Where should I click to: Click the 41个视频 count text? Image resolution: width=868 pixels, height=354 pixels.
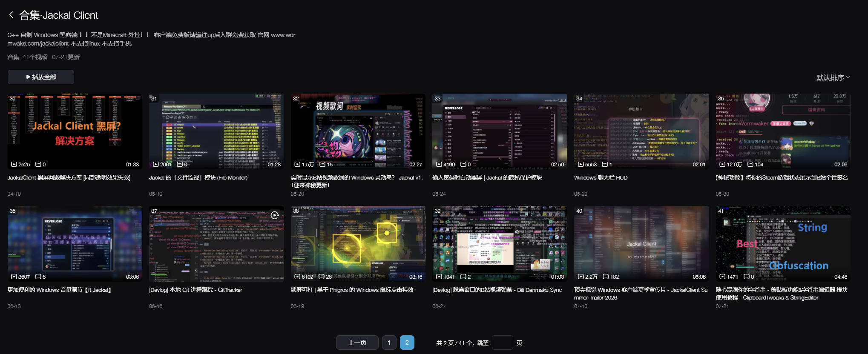[35, 57]
